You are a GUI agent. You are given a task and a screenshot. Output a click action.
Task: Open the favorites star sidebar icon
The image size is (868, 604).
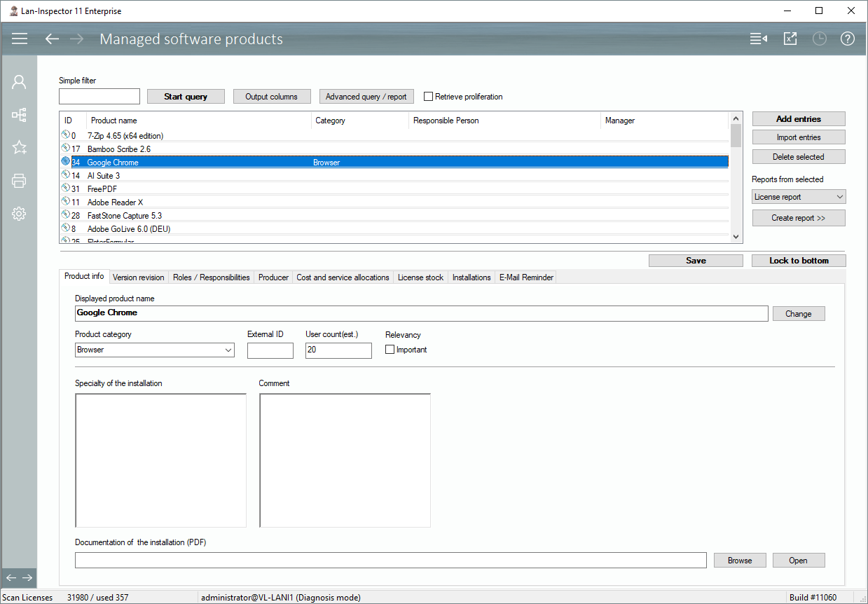(19, 147)
